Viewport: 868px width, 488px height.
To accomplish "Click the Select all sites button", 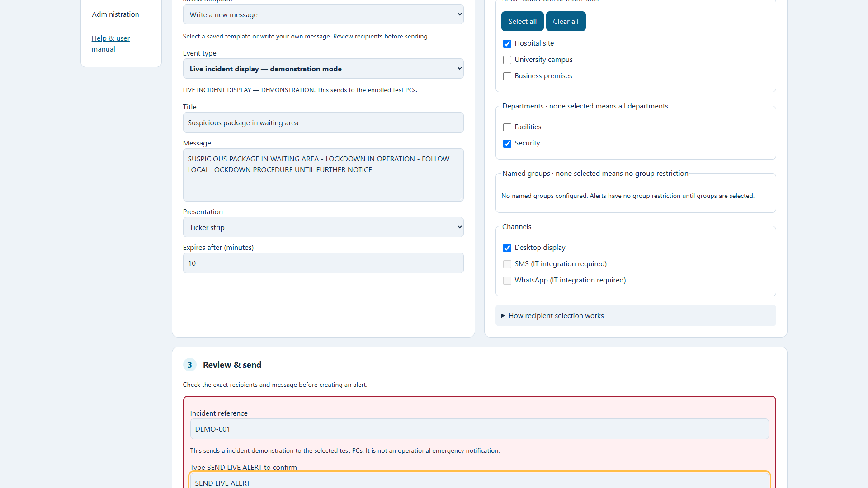I will 522,21.
